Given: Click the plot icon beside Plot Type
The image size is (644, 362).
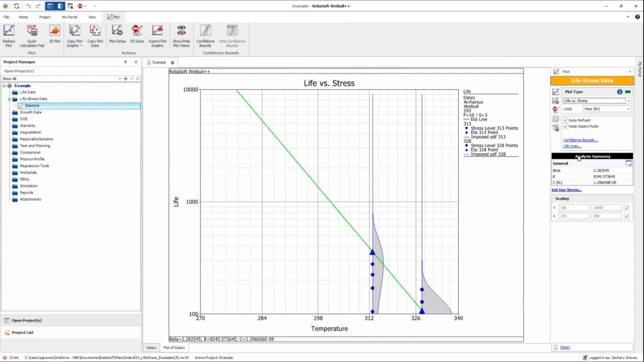Looking at the screenshot, I should (x=555, y=92).
